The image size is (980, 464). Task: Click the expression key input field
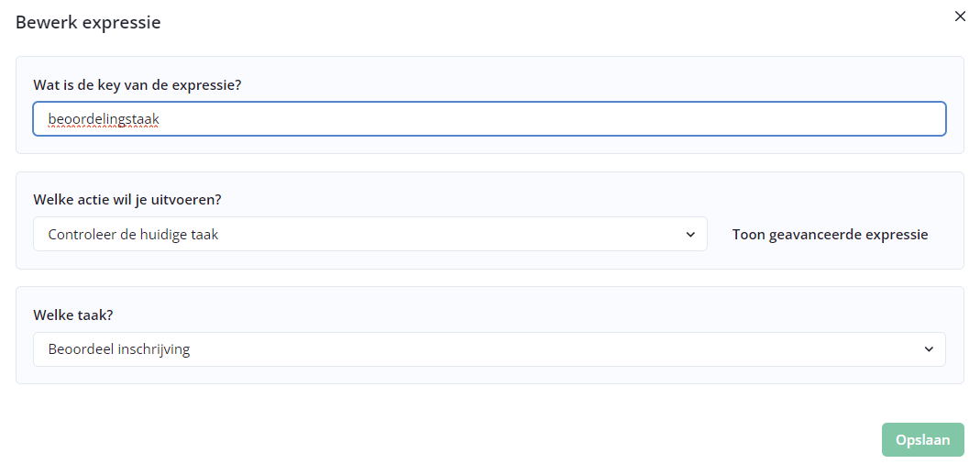[489, 119]
